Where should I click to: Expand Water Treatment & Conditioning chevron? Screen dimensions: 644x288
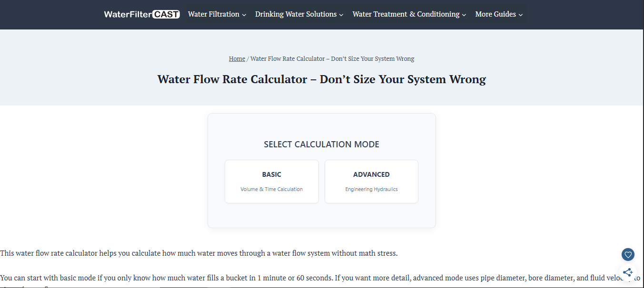[464, 15]
